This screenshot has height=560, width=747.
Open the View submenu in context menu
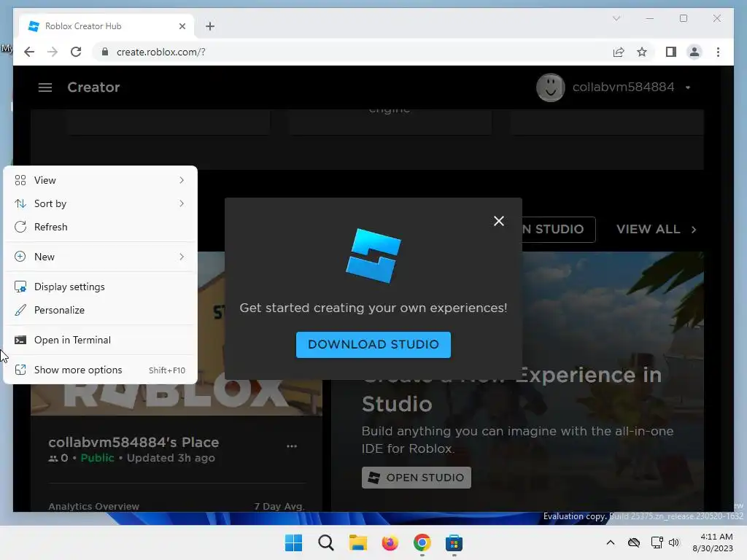coord(100,180)
